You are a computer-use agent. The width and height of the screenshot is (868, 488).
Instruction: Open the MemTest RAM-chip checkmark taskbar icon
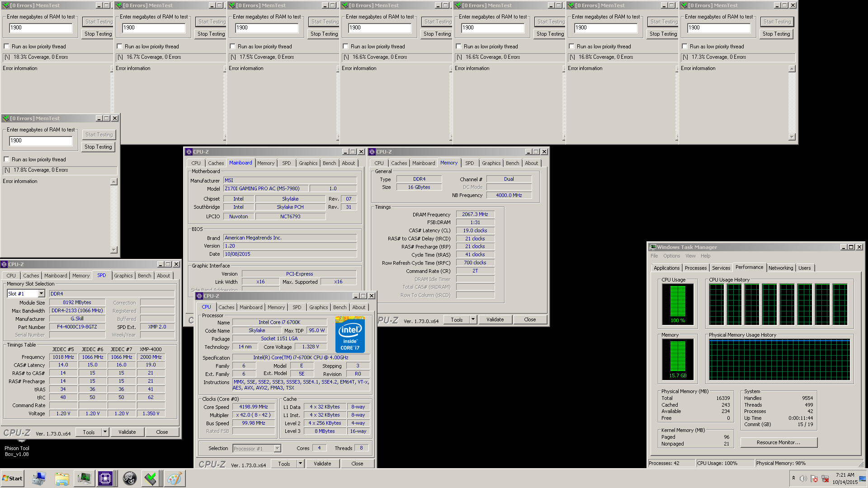[151, 479]
